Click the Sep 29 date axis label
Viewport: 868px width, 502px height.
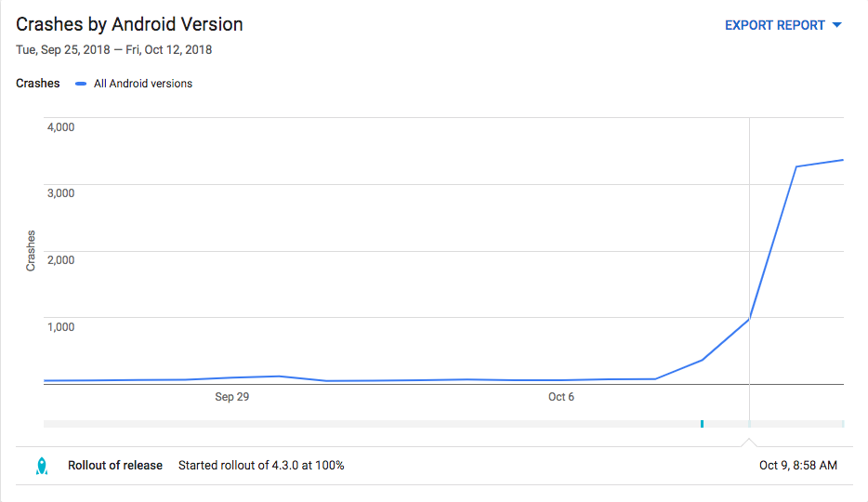[x=231, y=397]
